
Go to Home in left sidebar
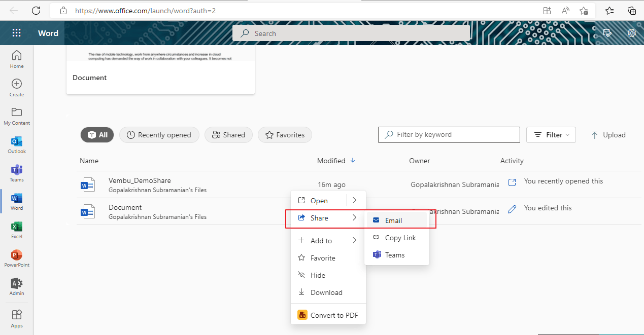click(17, 59)
